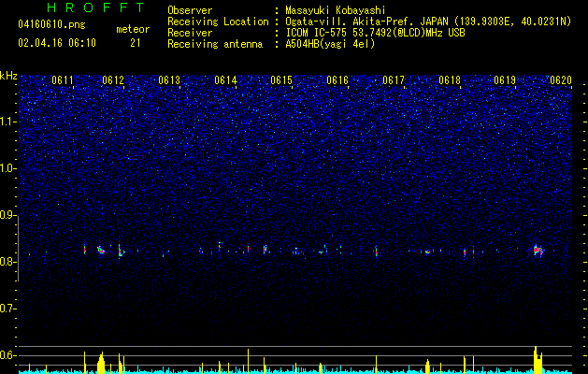Click the 0619 time marker

tap(505, 80)
